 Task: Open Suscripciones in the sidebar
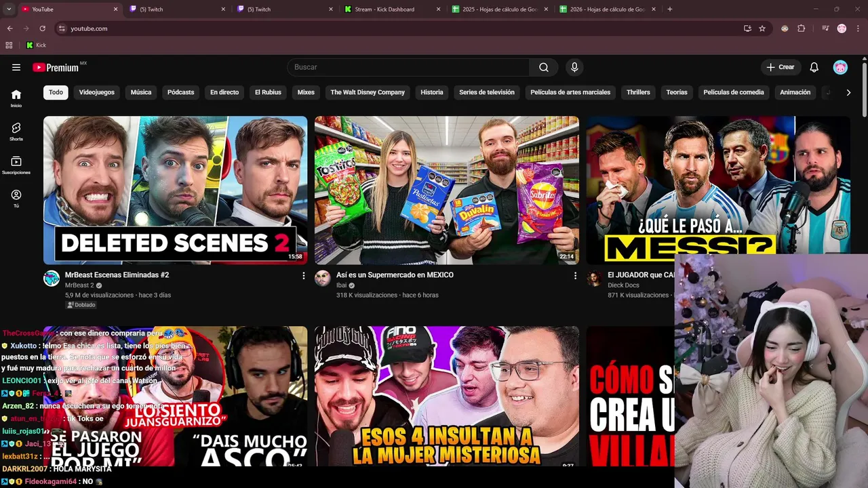[x=16, y=165]
